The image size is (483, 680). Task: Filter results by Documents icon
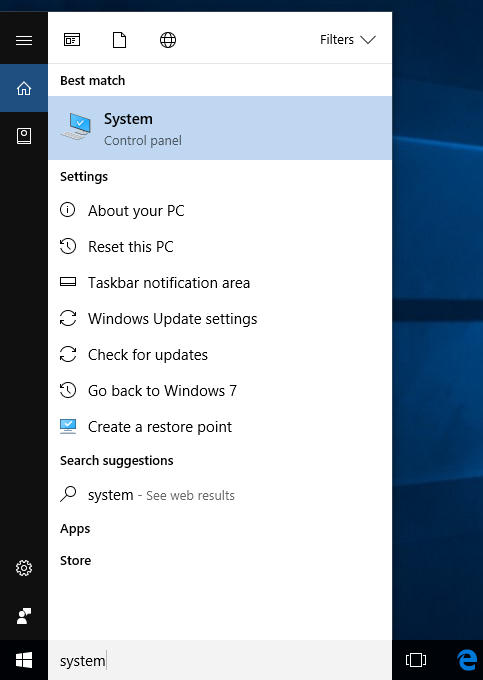pos(120,40)
